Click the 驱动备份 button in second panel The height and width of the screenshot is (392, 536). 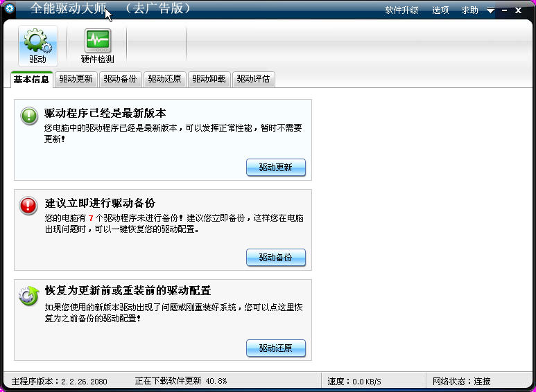pyautogui.click(x=276, y=258)
